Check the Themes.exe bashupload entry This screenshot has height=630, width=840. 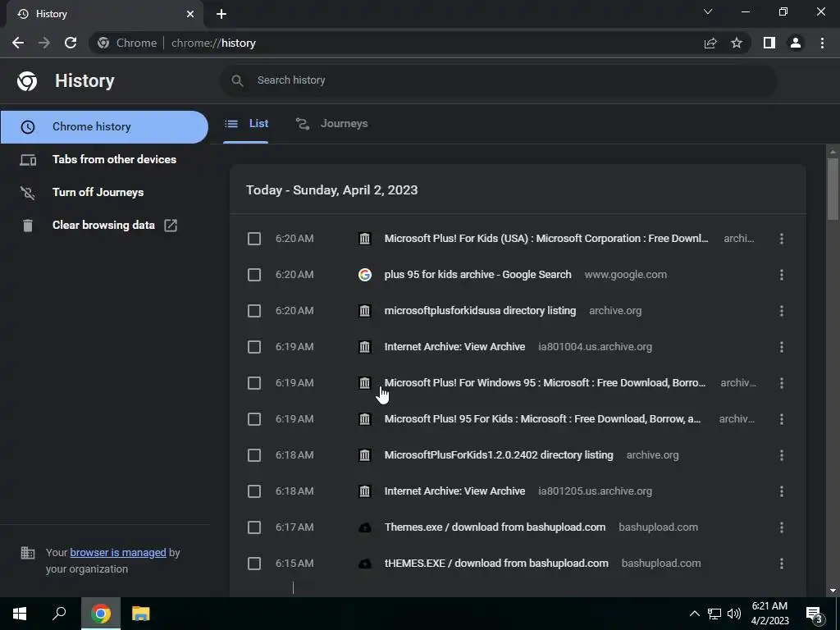254,527
